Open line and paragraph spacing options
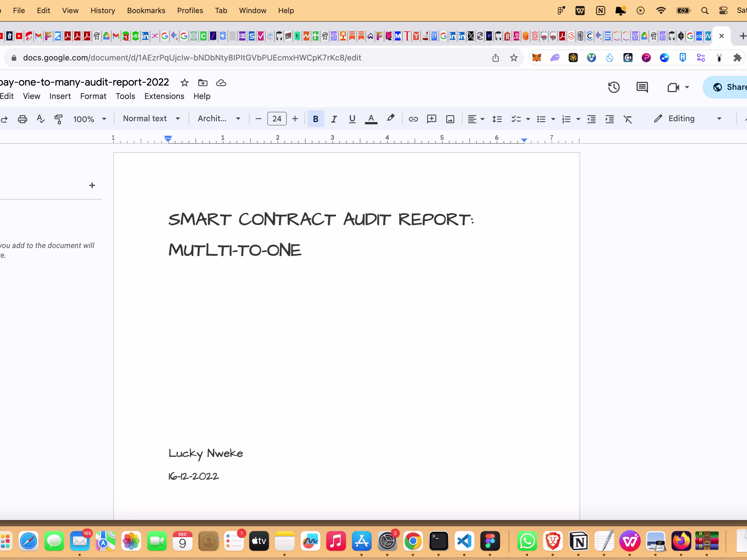747x560 pixels. coord(497,119)
